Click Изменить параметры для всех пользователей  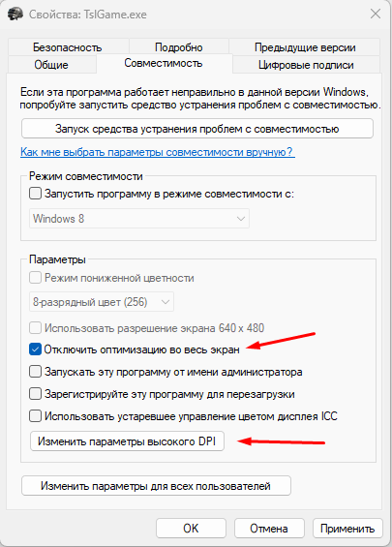click(x=156, y=486)
